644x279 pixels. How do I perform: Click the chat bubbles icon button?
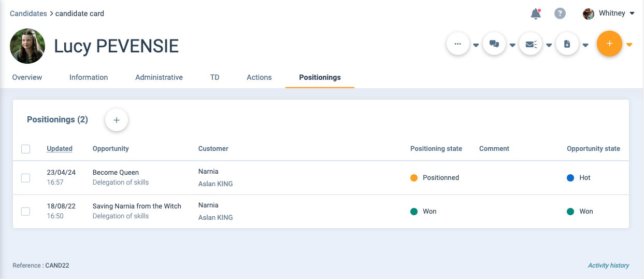[x=494, y=44]
